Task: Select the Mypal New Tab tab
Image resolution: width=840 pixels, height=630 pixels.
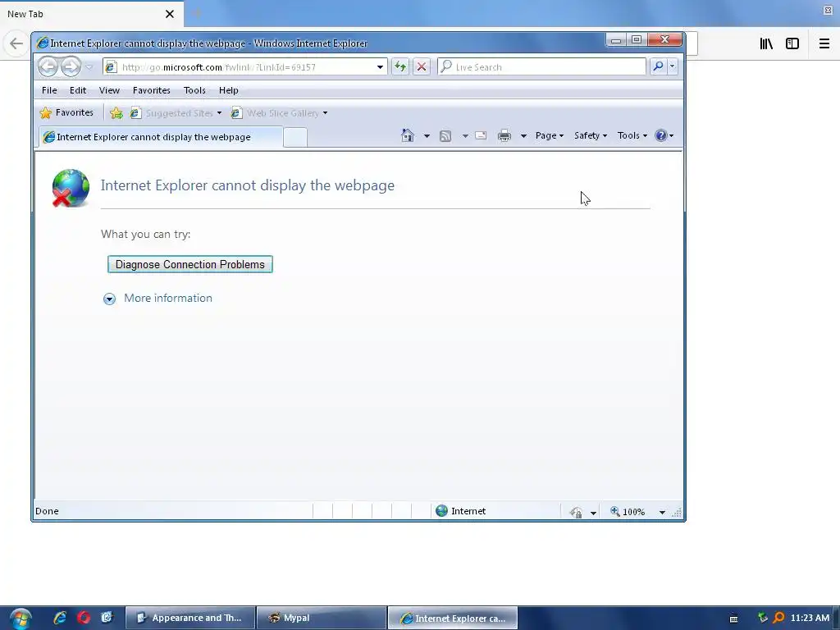Action: (x=91, y=14)
